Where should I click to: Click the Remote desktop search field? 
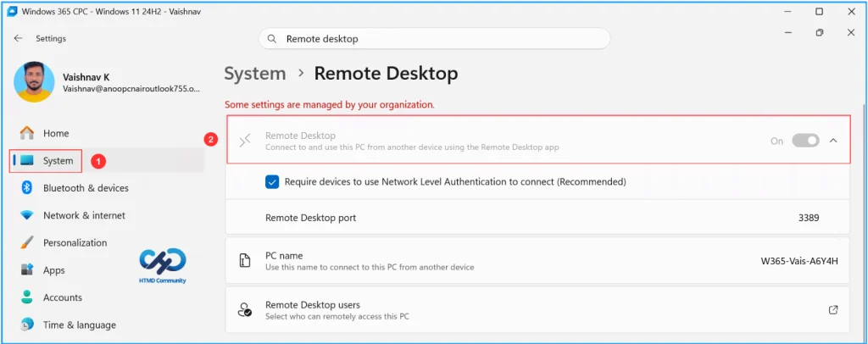tap(435, 39)
